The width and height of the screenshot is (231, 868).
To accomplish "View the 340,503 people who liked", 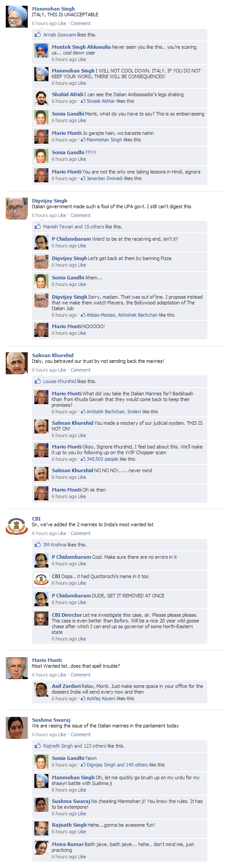I will tap(102, 459).
